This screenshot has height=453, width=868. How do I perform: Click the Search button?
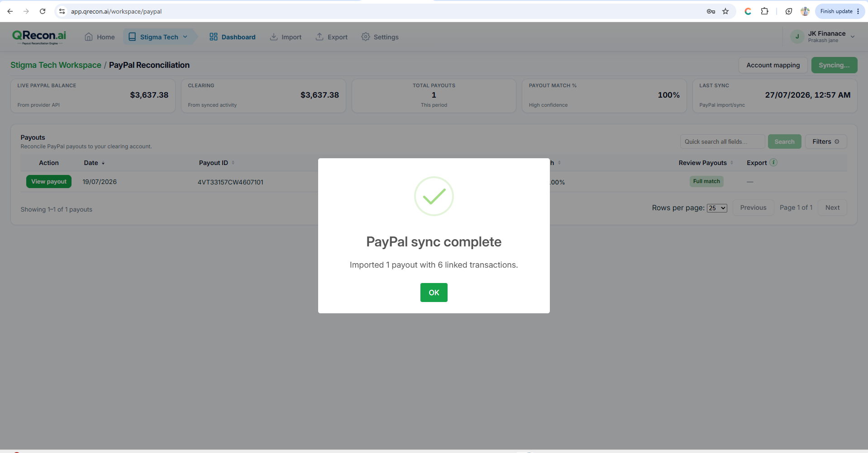tap(784, 142)
